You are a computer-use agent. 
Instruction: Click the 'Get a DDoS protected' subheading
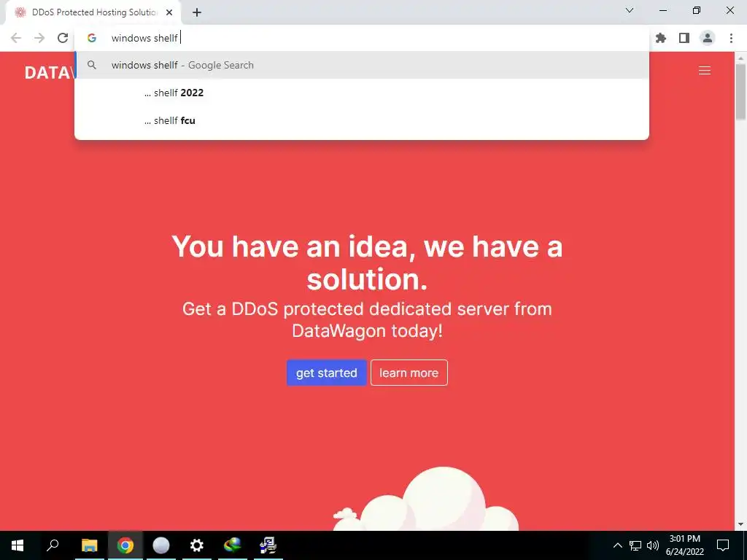pyautogui.click(x=367, y=319)
